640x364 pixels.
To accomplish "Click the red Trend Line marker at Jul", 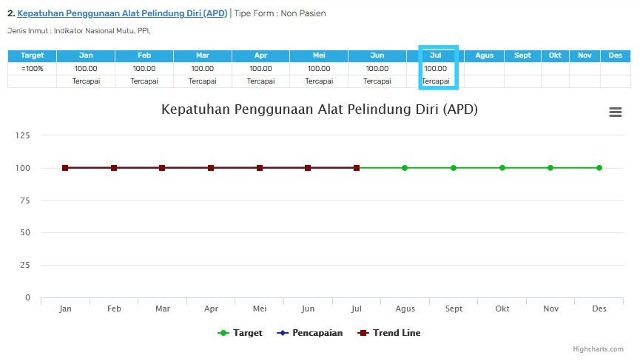I will pos(357,168).
